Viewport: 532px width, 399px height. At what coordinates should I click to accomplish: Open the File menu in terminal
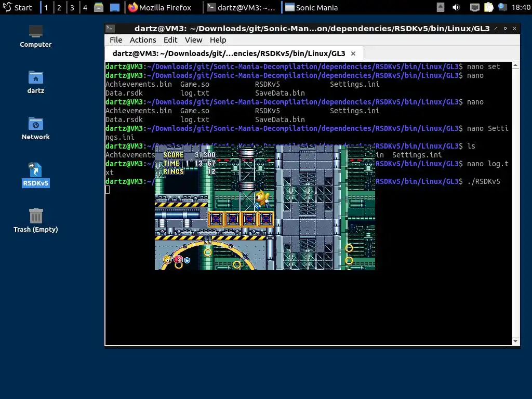116,40
